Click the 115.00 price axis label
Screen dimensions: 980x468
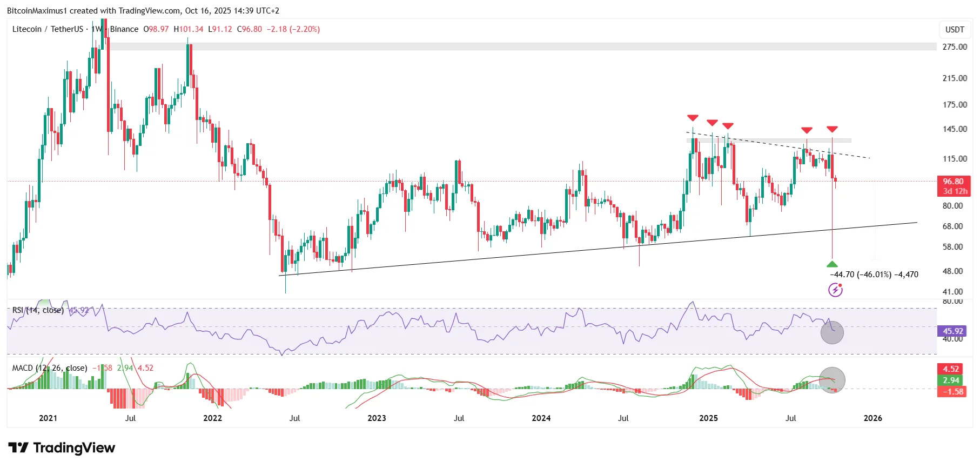[x=955, y=159]
